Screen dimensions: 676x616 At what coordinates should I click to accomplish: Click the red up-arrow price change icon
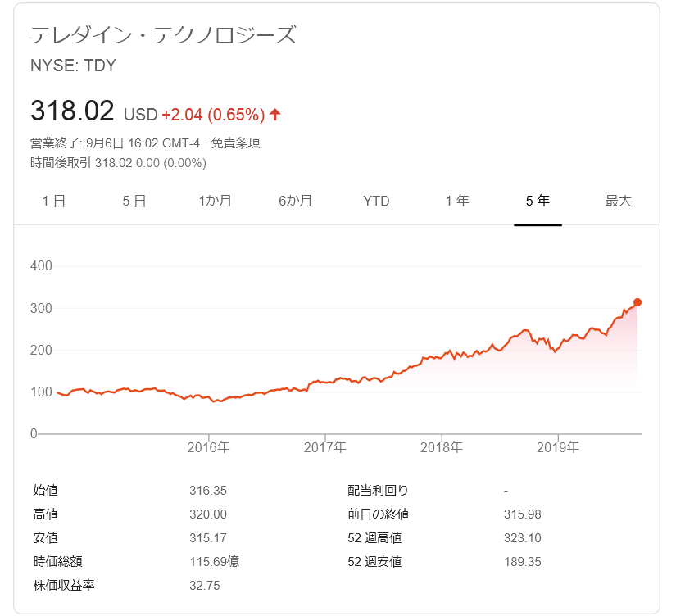(x=275, y=114)
